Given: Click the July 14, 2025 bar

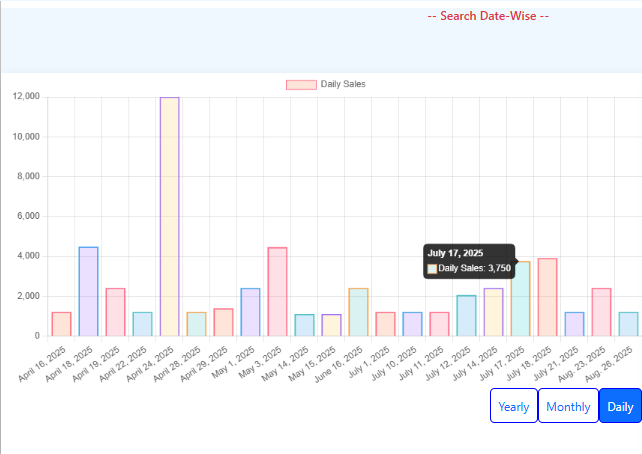Looking at the screenshot, I should click(x=493, y=312).
